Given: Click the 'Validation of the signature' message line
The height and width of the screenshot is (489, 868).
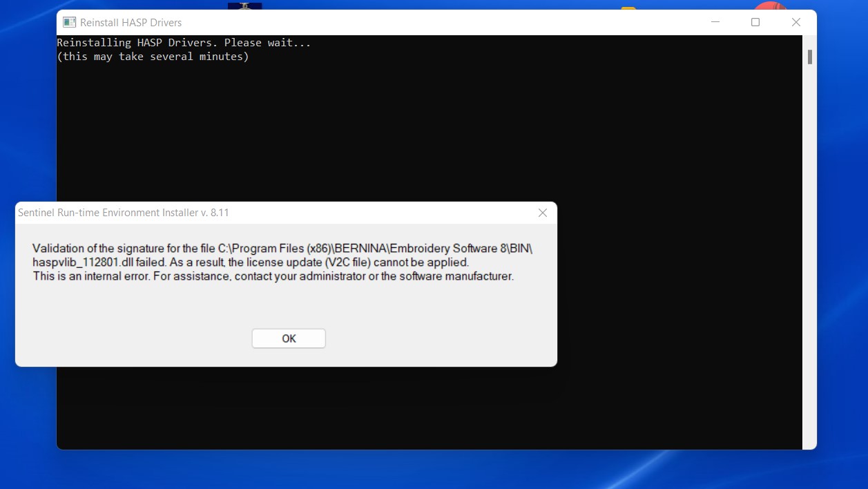Looking at the screenshot, I should pos(283,248).
